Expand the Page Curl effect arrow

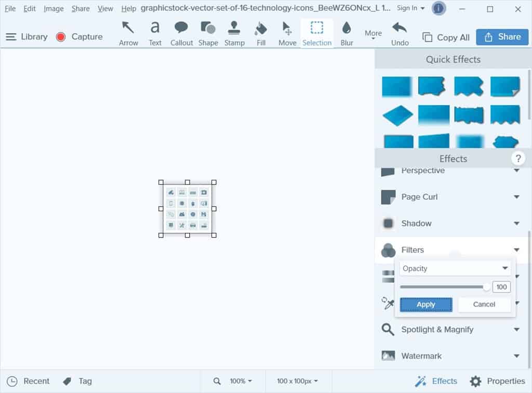(516, 197)
